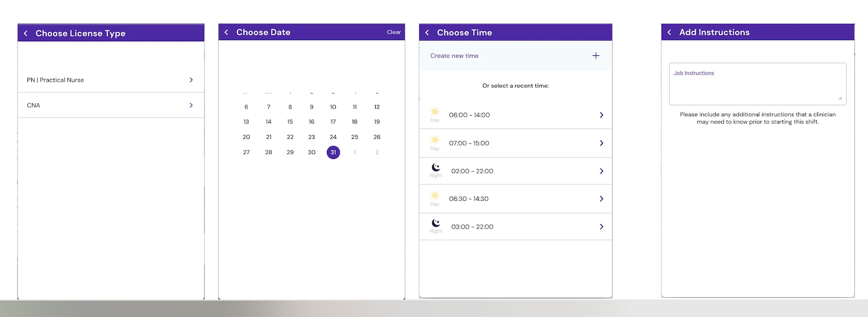The image size is (868, 317).
Task: Select calendar day 7
Action: coord(268,107)
